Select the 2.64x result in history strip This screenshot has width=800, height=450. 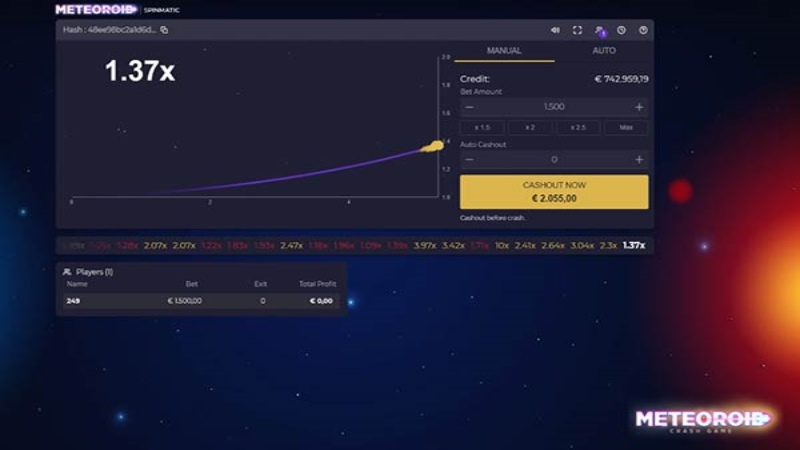coord(553,245)
